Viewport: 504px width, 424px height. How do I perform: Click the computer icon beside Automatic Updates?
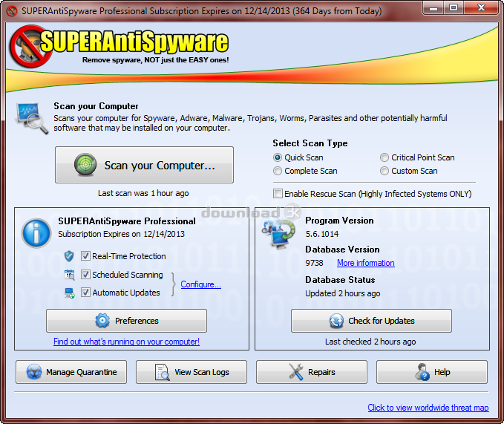(x=70, y=293)
